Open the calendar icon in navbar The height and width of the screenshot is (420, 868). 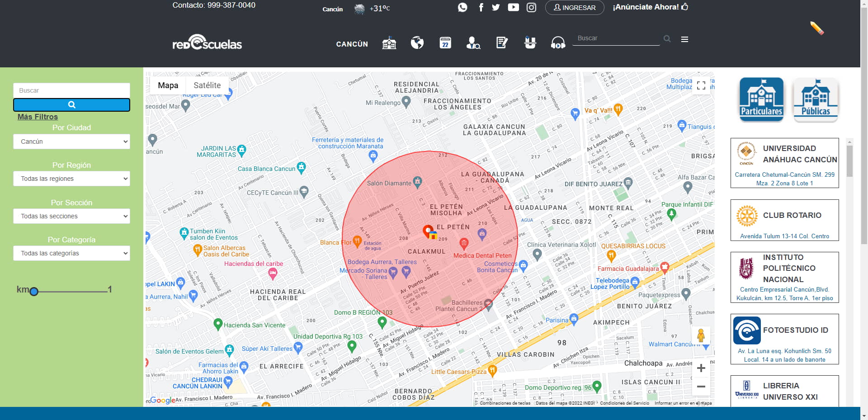(x=445, y=43)
